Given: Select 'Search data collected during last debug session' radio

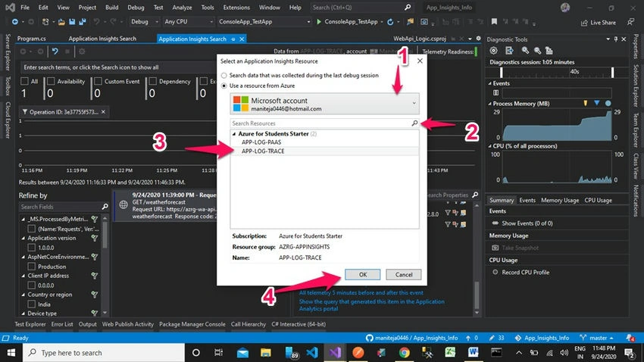Looking at the screenshot, I should tap(224, 76).
